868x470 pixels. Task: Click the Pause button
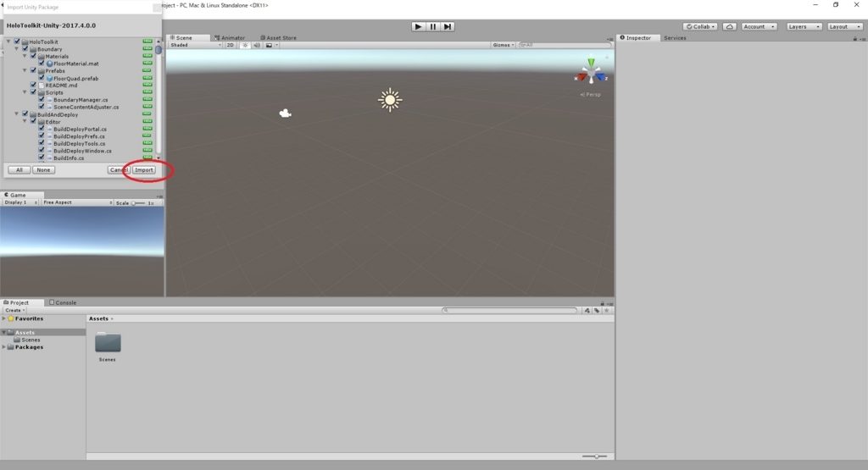(x=433, y=26)
